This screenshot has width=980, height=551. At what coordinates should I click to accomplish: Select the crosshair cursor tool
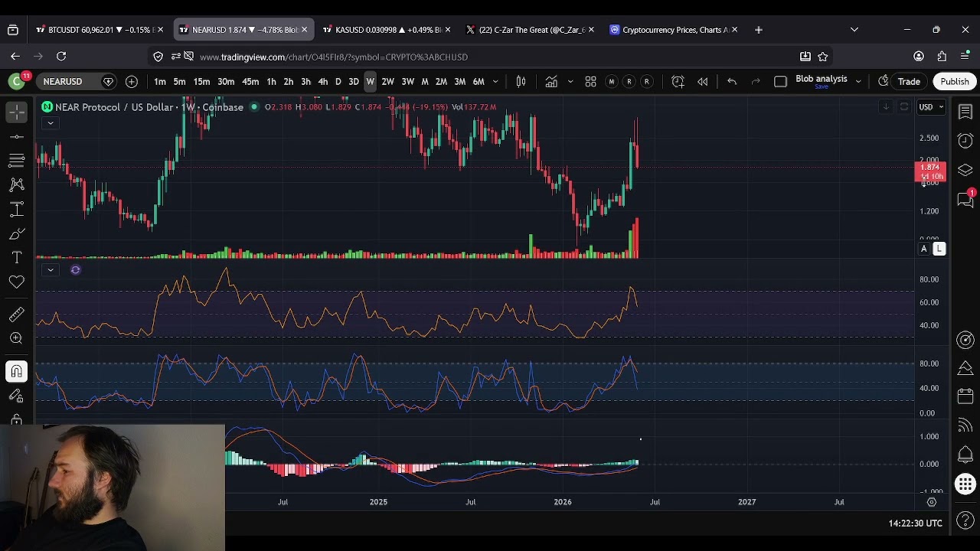tap(17, 112)
